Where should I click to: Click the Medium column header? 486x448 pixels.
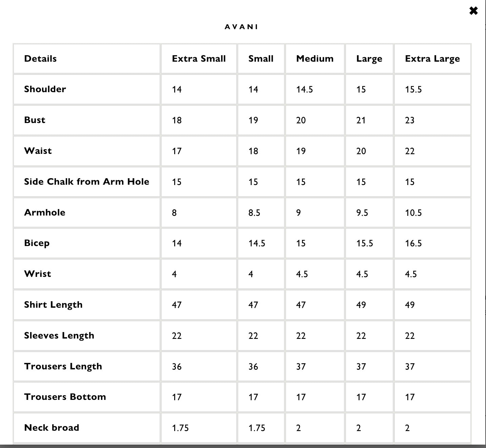pyautogui.click(x=315, y=59)
